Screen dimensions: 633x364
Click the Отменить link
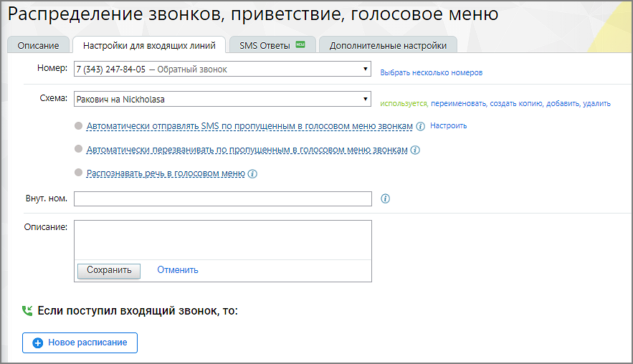(x=178, y=270)
